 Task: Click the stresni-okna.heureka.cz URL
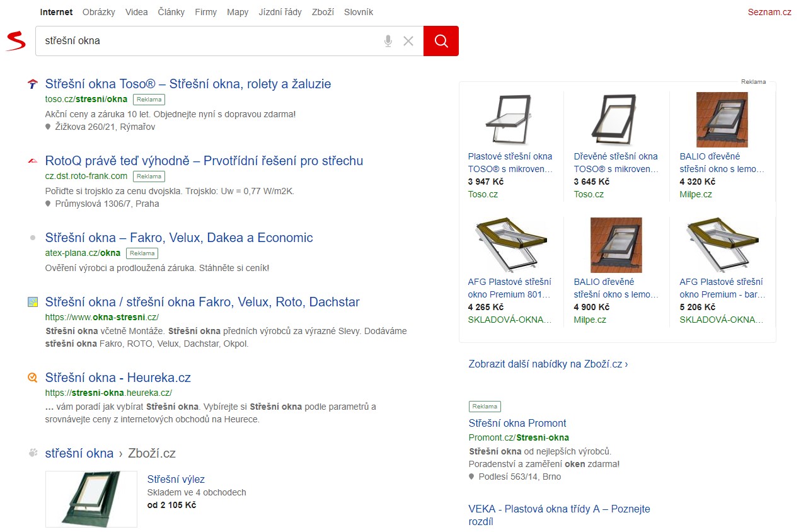click(x=108, y=393)
